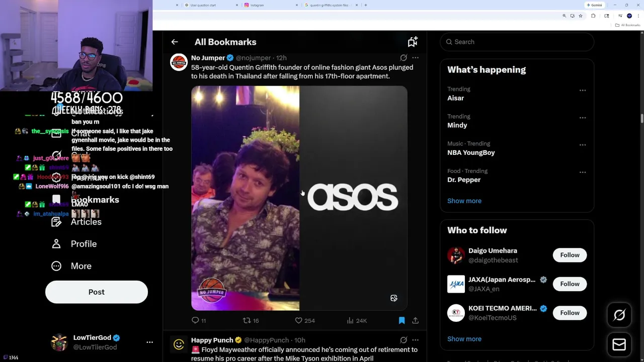
Task: Open the JAXA account avatar
Action: pos(456,284)
